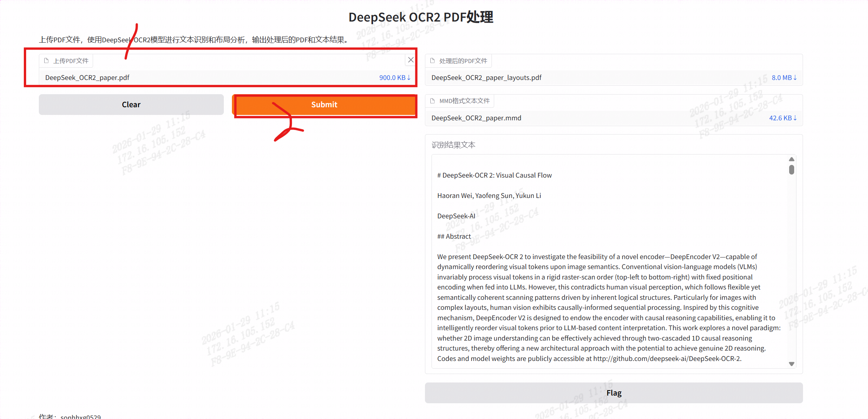Click the Flag button
The image size is (868, 419).
(x=614, y=393)
